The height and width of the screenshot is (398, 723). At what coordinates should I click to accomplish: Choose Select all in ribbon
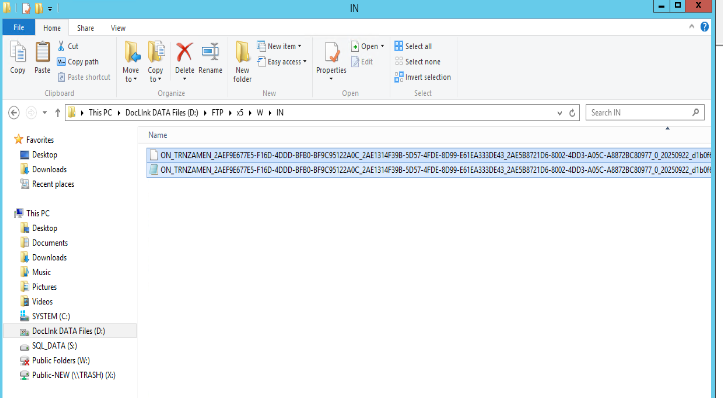coord(413,46)
